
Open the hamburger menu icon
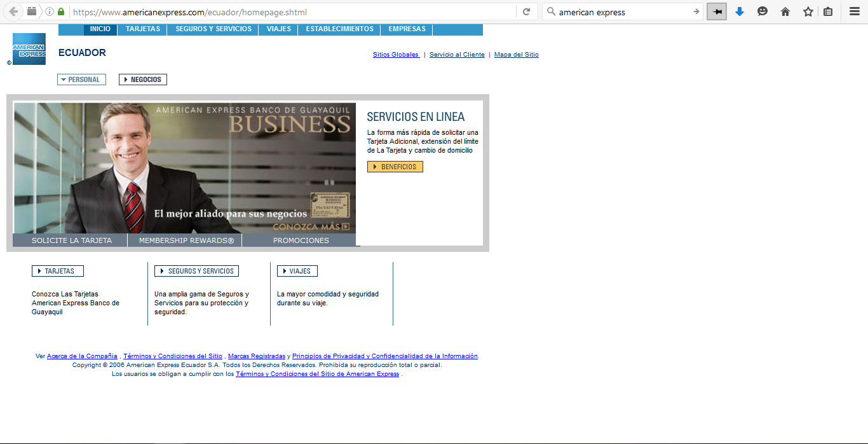point(854,11)
